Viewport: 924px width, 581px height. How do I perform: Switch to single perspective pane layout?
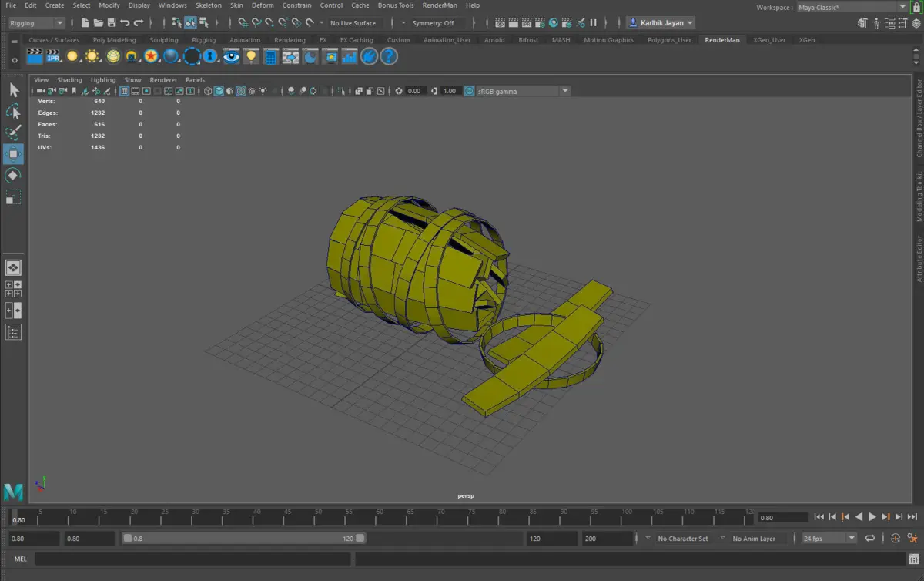click(13, 267)
